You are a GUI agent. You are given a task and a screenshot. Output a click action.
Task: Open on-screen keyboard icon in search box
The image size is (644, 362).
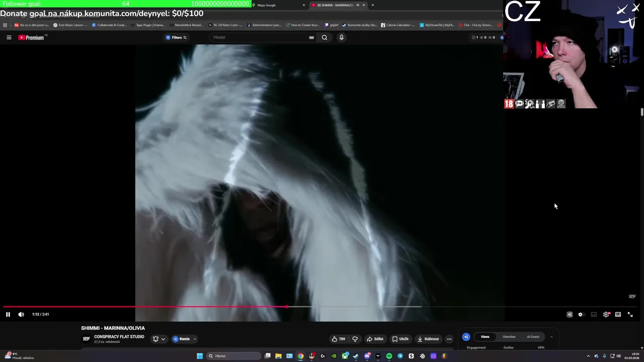311,37
